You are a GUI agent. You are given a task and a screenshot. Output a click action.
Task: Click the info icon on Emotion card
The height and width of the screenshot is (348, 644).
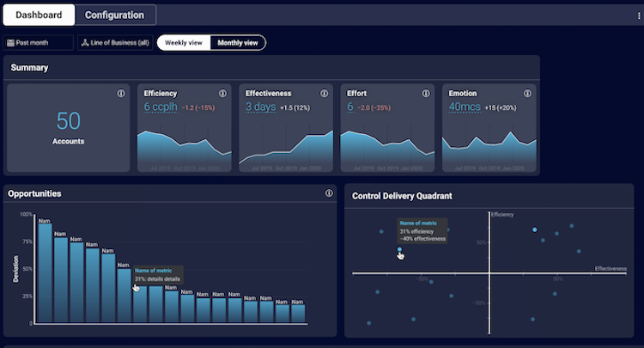coord(527,94)
